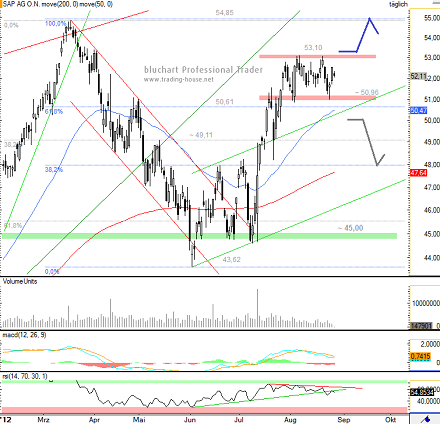The width and height of the screenshot is (440, 424).
Task: Click the 'rsi(14, 70, 30, 1)' indicator title
Action: pyautogui.click(x=25, y=376)
